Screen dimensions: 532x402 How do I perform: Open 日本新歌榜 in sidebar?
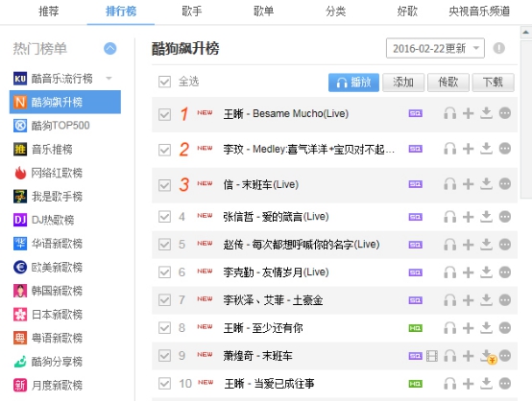pyautogui.click(x=64, y=314)
